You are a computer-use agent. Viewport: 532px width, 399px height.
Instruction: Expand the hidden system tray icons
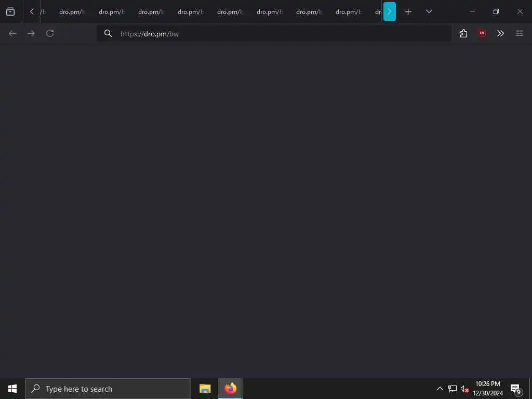click(x=440, y=389)
